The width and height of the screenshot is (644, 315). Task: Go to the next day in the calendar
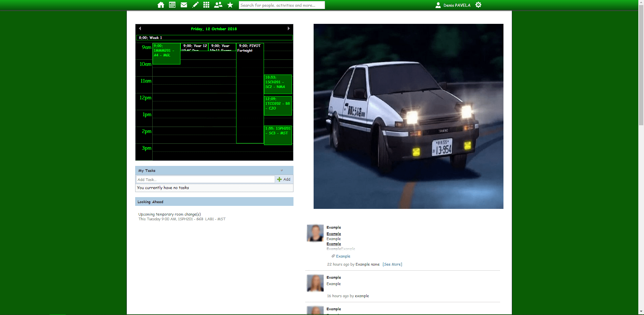[x=288, y=29]
